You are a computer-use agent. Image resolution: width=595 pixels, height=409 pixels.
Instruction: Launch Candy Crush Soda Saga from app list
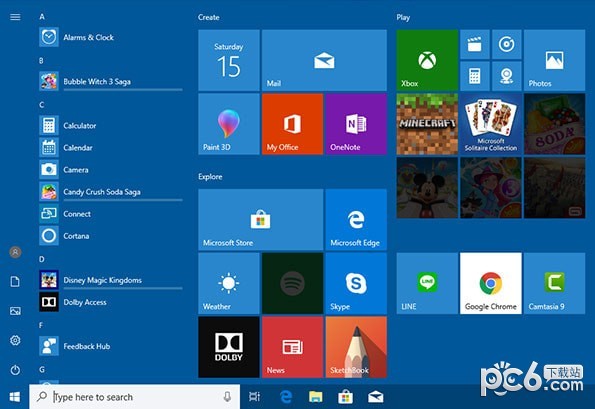coord(110,192)
